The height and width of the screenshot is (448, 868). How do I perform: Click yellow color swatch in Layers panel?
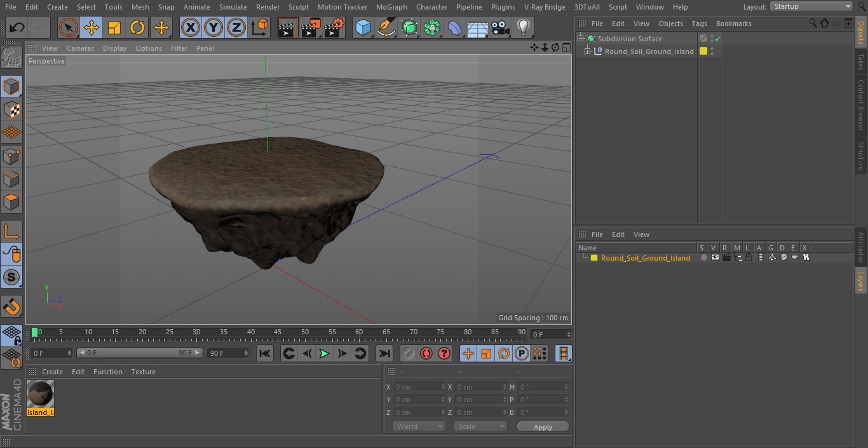click(x=594, y=258)
